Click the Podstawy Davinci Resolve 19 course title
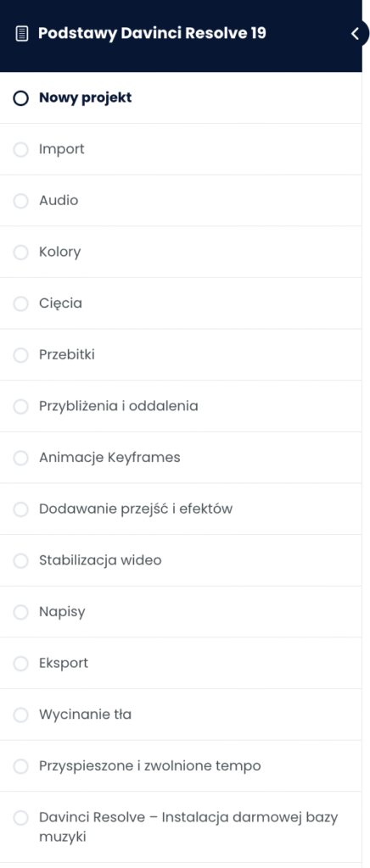This screenshot has width=370, height=868. pyautogui.click(x=152, y=34)
